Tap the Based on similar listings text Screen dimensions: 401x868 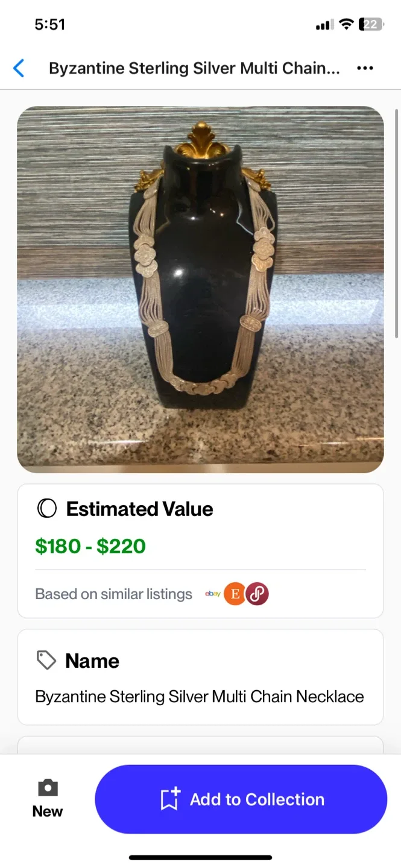pos(113,594)
